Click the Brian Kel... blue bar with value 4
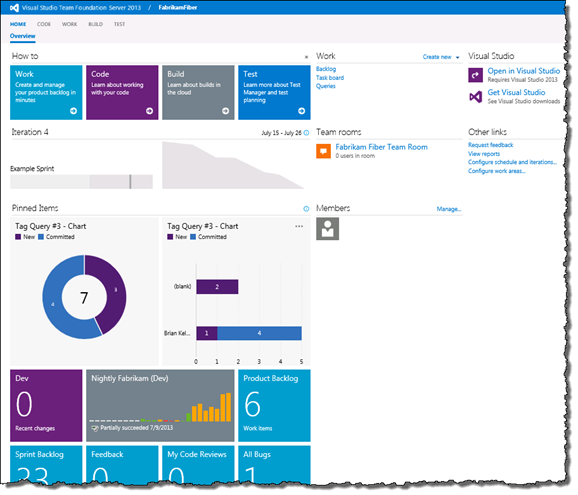The height and width of the screenshot is (495, 578). [x=260, y=334]
